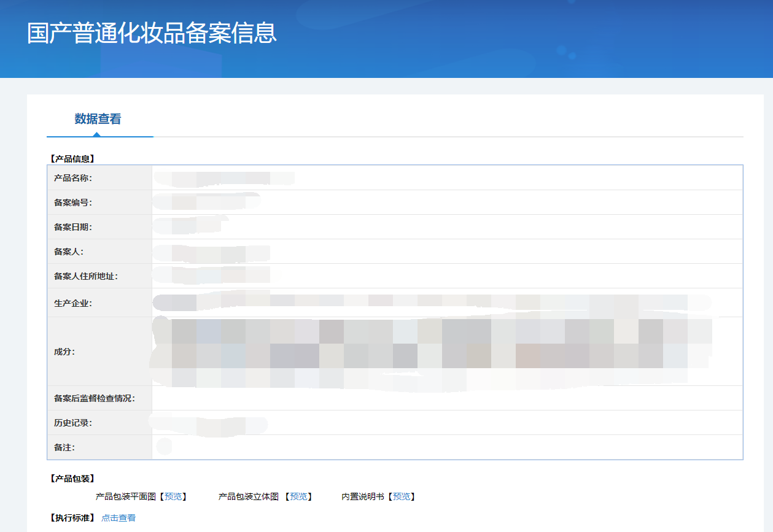Select the 产品名称 row label
This screenshot has height=532, width=773.
(72, 178)
